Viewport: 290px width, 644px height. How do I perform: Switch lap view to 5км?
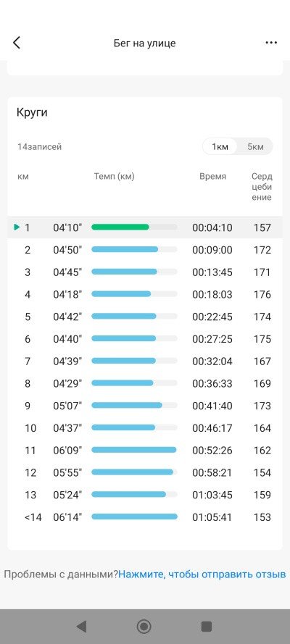tap(255, 146)
